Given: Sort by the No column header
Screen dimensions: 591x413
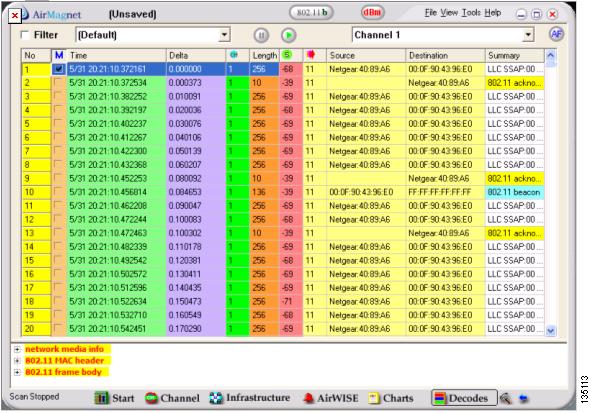Looking at the screenshot, I should point(36,55).
